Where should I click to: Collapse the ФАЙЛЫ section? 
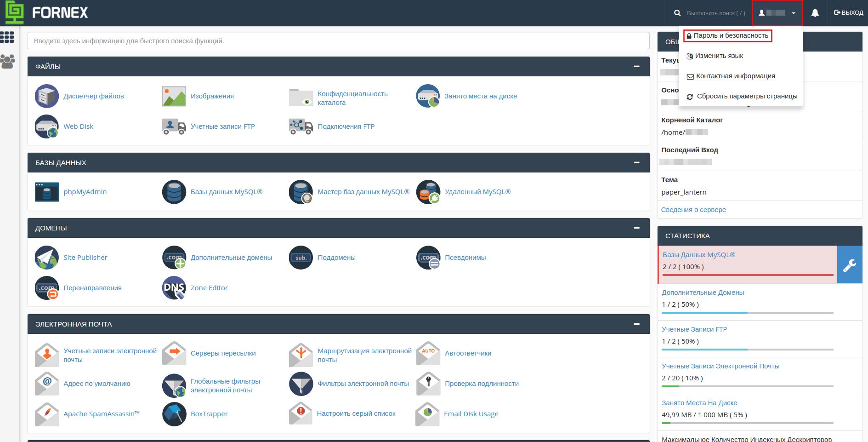(x=636, y=67)
